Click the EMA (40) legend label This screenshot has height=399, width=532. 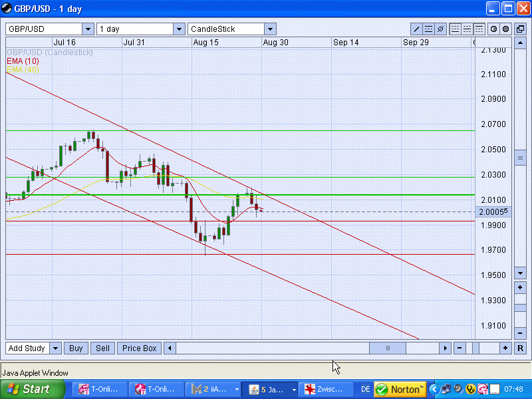[x=23, y=70]
